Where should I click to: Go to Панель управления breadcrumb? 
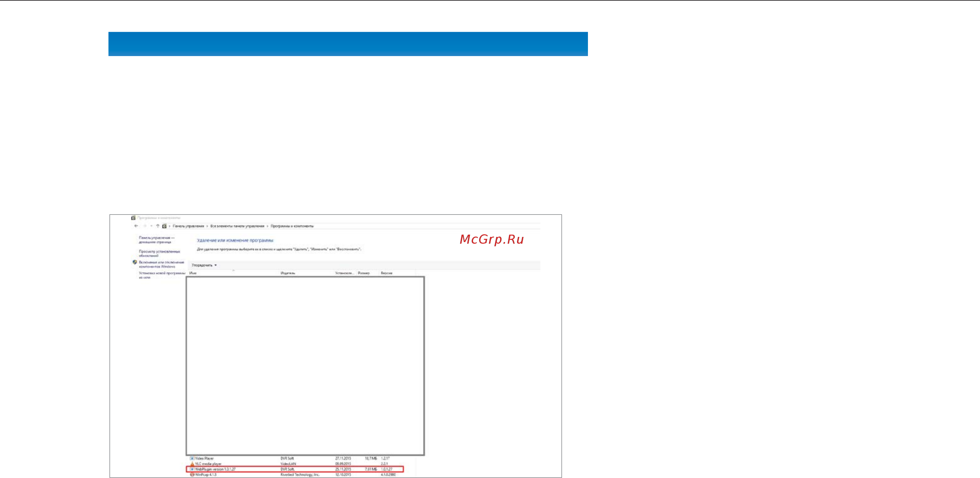coord(188,226)
